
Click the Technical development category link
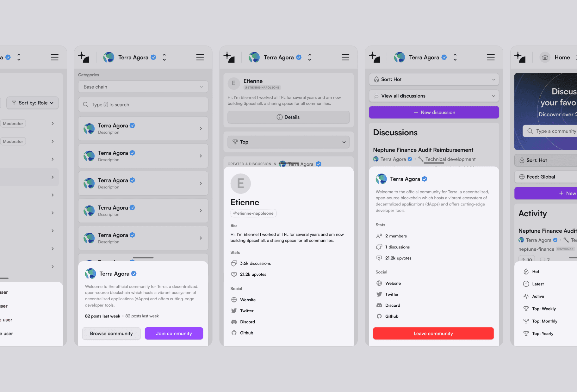(x=450, y=159)
